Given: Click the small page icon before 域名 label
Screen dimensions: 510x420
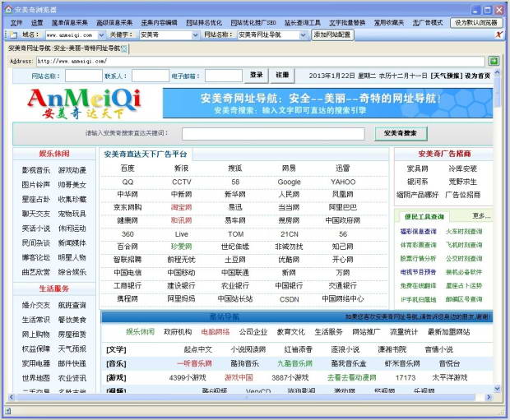Looking at the screenshot, I should pos(14,35).
